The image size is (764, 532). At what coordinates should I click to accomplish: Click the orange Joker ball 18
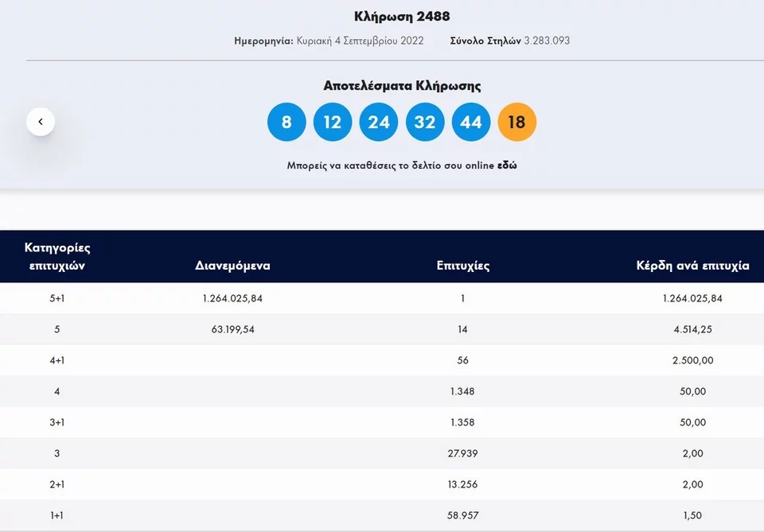517,122
